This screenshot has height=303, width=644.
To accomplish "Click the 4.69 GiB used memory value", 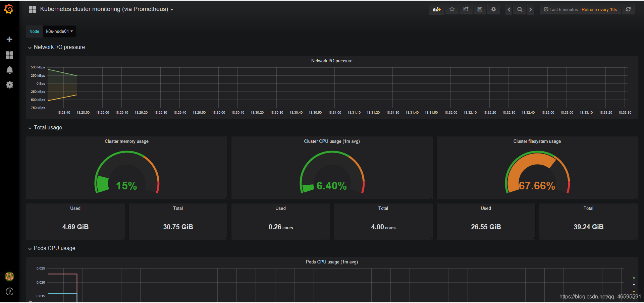I will point(75,227).
